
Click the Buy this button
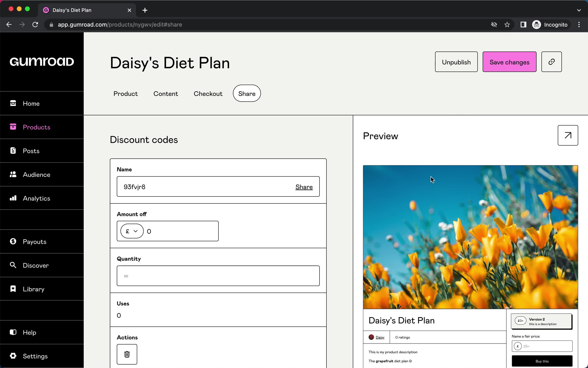(x=542, y=361)
